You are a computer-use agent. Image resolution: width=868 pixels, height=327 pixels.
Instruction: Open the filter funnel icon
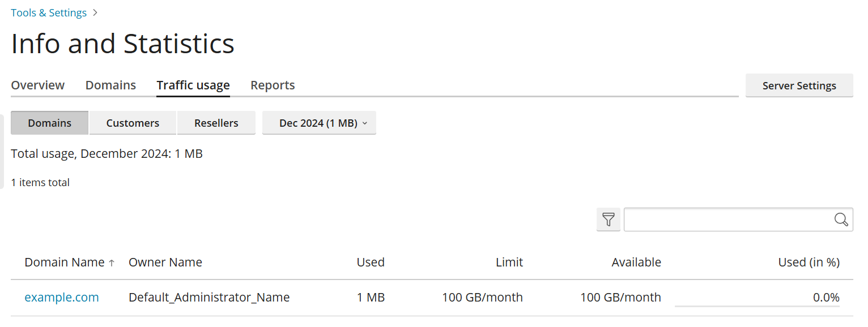(608, 220)
